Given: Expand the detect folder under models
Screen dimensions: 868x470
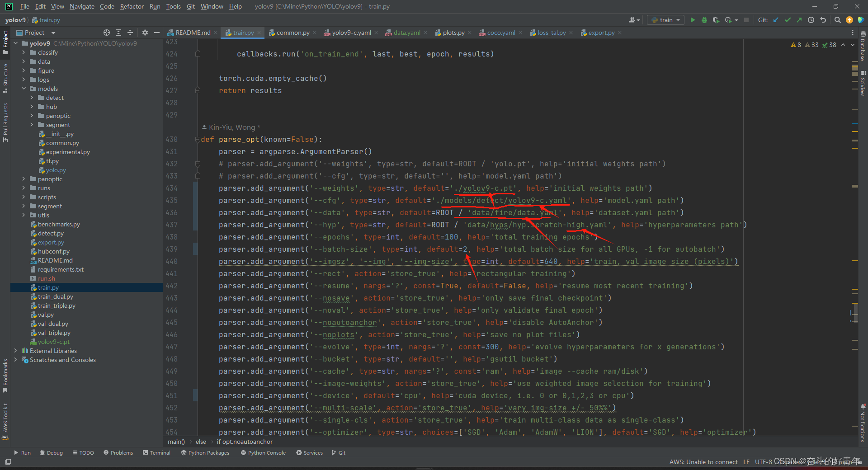Looking at the screenshot, I should pos(32,98).
